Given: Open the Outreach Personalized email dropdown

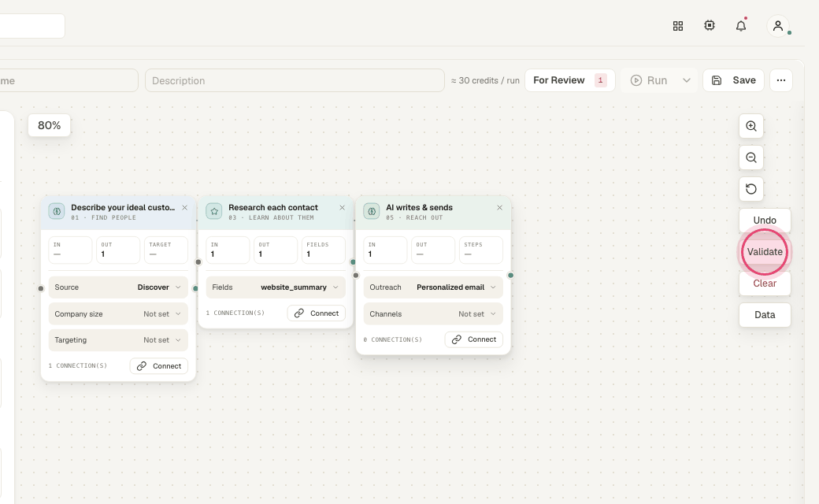Looking at the screenshot, I should (433, 287).
